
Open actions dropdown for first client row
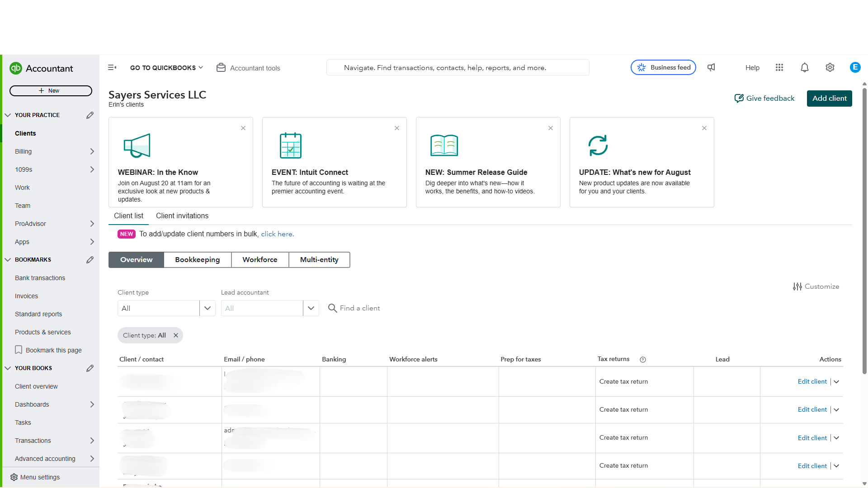pyautogui.click(x=837, y=382)
